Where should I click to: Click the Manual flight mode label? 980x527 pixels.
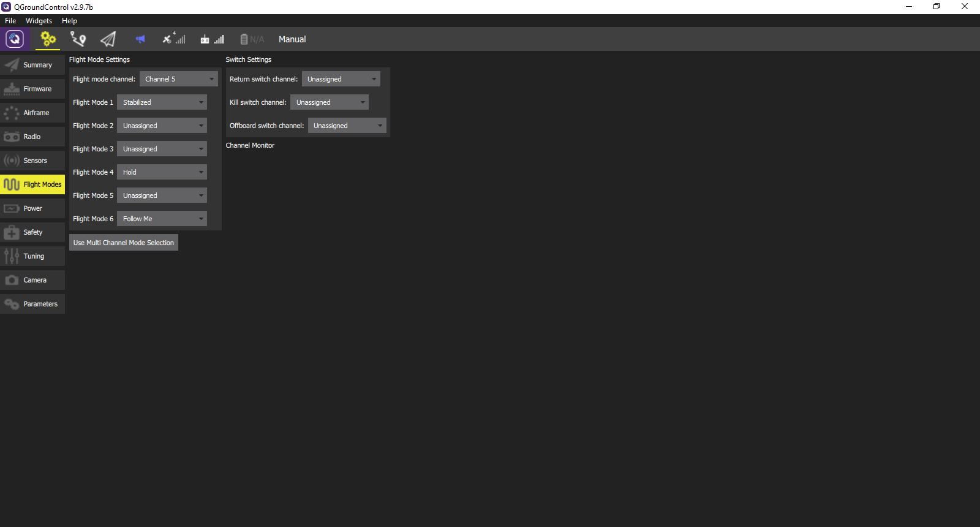pyautogui.click(x=292, y=39)
